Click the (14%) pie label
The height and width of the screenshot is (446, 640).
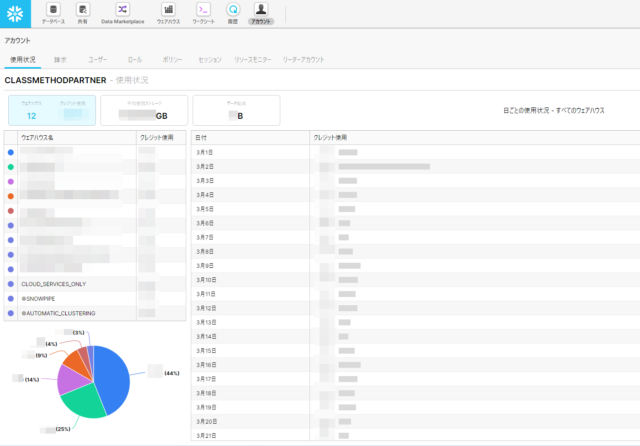tap(32, 379)
